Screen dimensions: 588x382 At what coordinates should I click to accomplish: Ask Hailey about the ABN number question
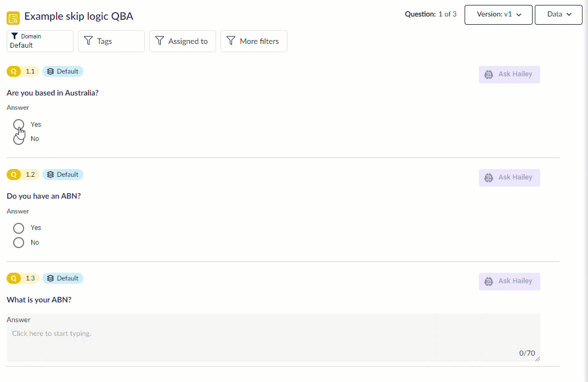509,281
